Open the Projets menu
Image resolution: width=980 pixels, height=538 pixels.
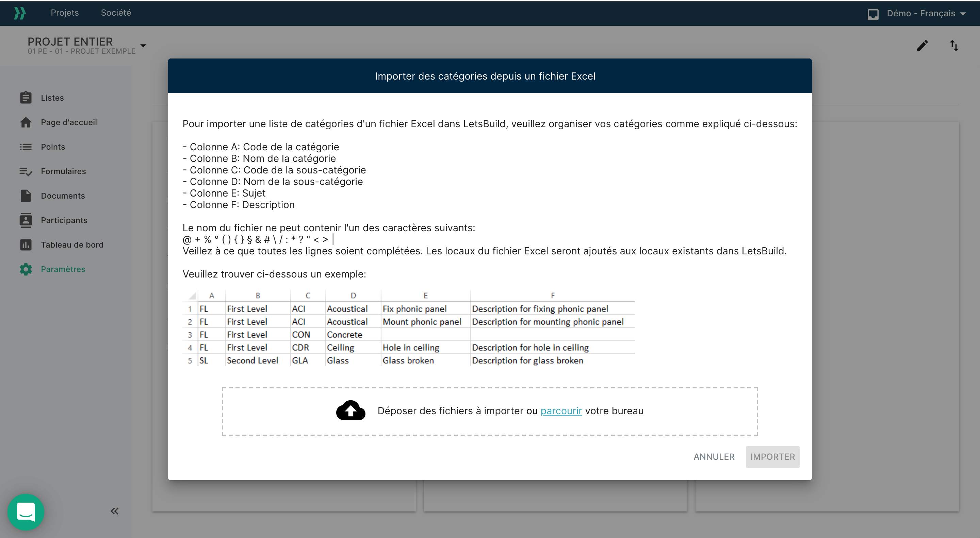[65, 13]
